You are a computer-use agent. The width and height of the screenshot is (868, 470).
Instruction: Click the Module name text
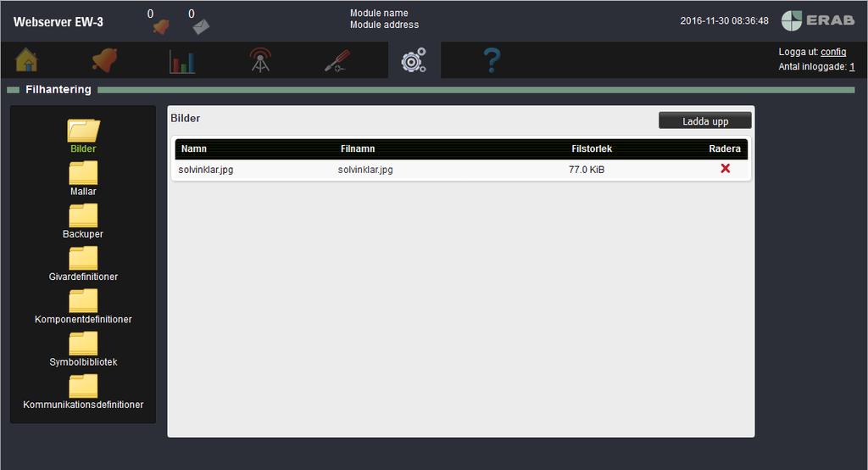tap(379, 13)
